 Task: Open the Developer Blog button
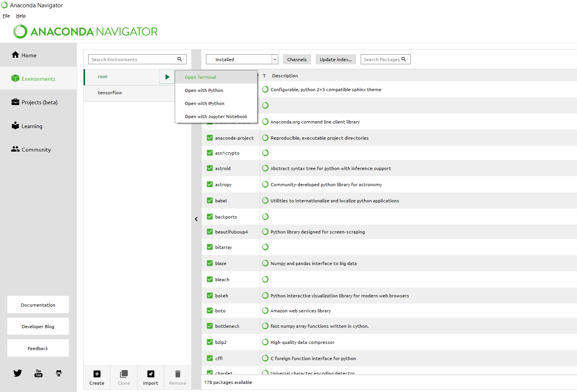pos(38,326)
